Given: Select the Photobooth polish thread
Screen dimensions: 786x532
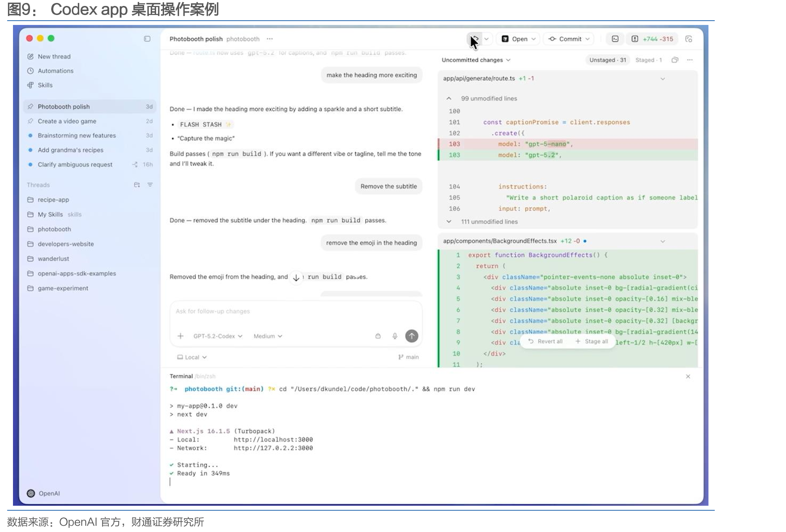Looking at the screenshot, I should point(90,106).
